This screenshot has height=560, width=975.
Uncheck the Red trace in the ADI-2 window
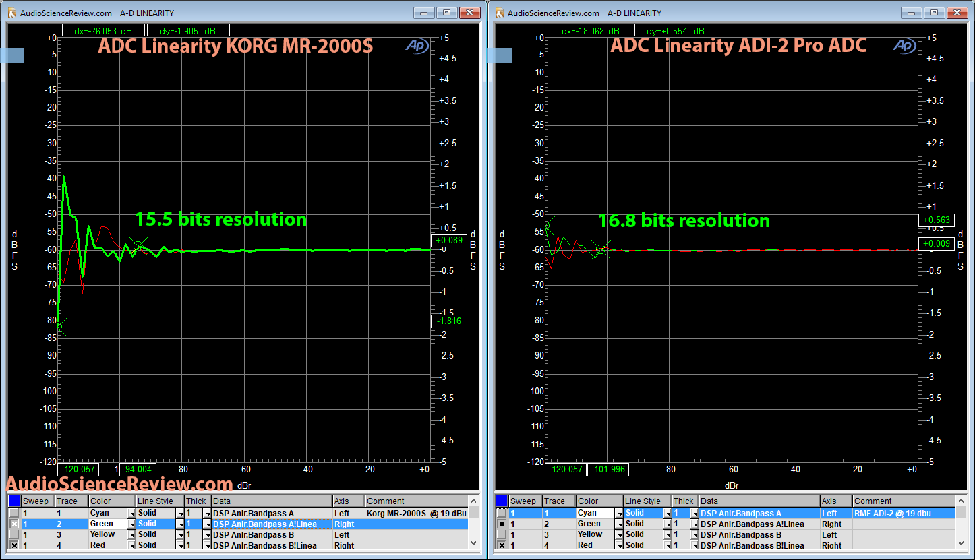coord(502,545)
